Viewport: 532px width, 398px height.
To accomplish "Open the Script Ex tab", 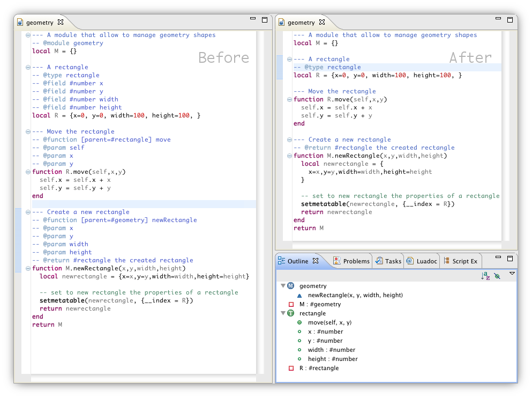I will 460,261.
